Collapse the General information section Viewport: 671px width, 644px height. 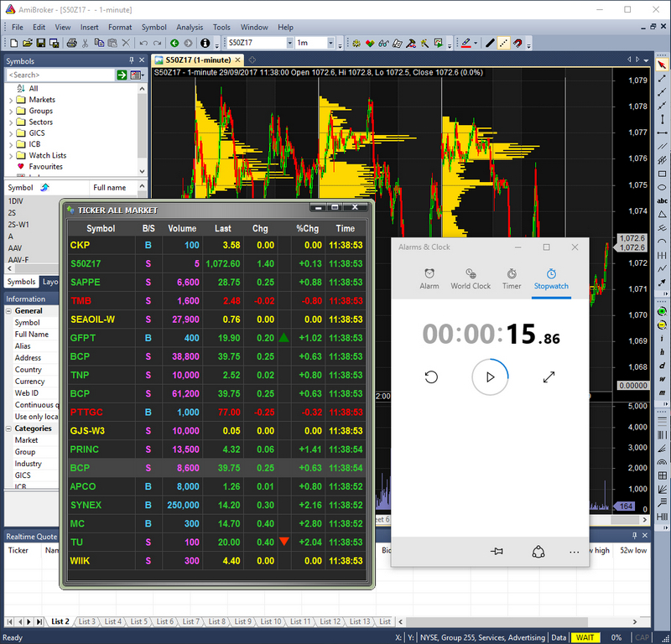pyautogui.click(x=8, y=311)
